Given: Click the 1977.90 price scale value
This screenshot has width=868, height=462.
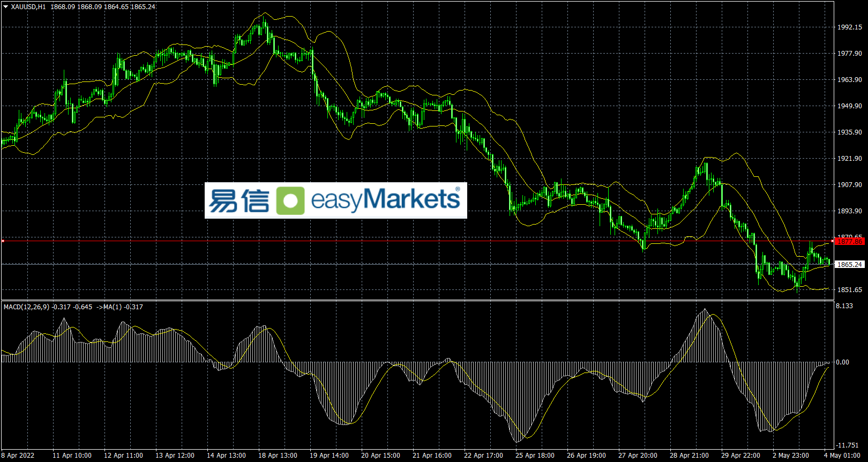Looking at the screenshot, I should pyautogui.click(x=850, y=54).
